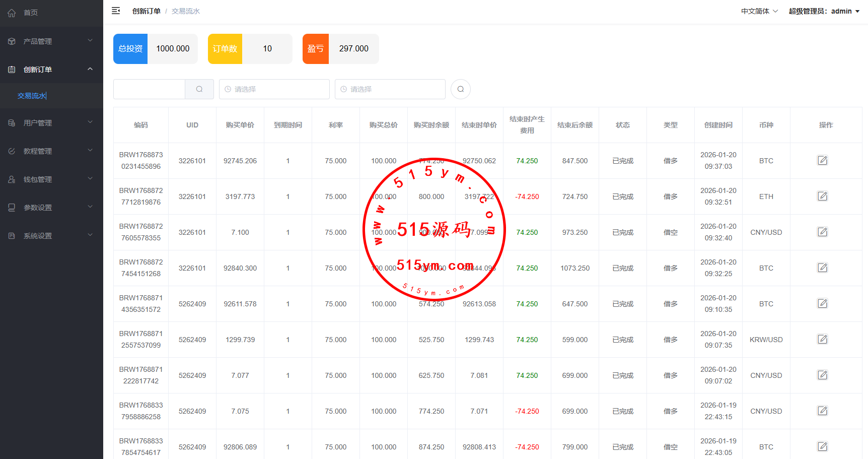Click the edit icon for the first BTC order
This screenshot has width=868, height=459.
tap(822, 161)
